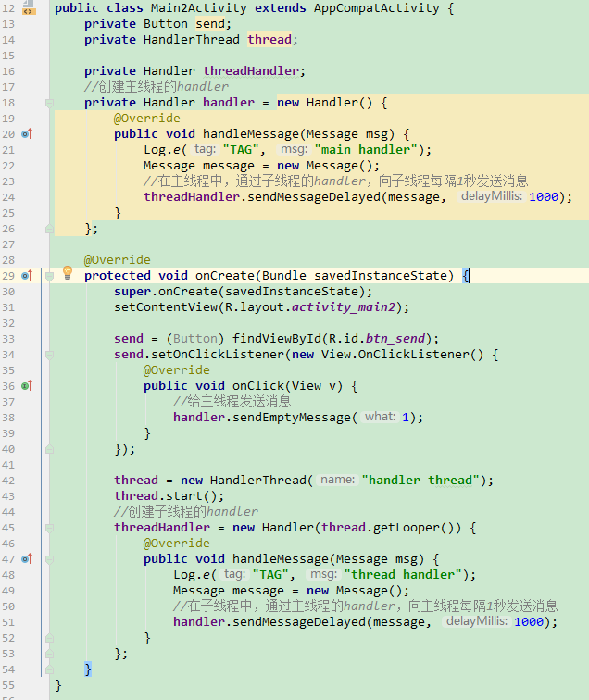Click thread.start() call on line 43
Screen dimensions: 589x700
[x=169, y=496]
